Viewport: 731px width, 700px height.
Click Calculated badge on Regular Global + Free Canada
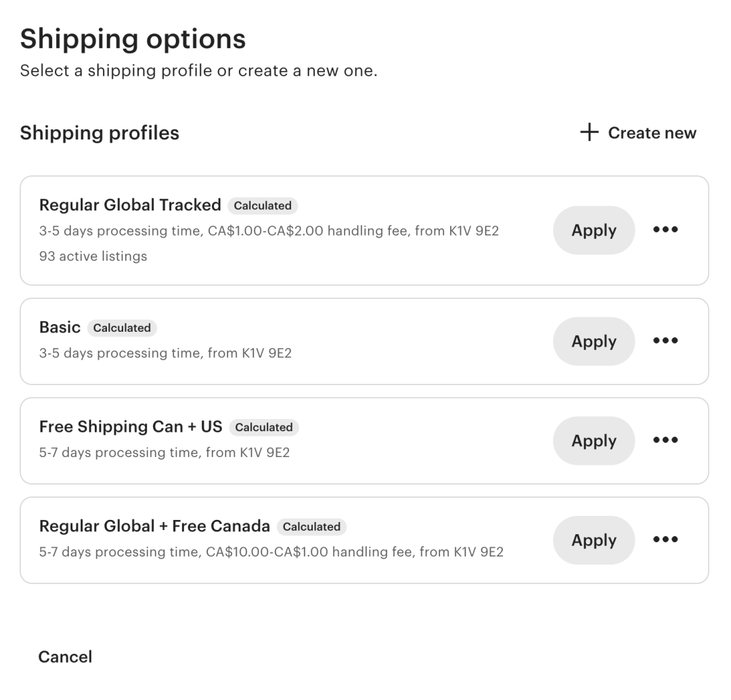[311, 527]
